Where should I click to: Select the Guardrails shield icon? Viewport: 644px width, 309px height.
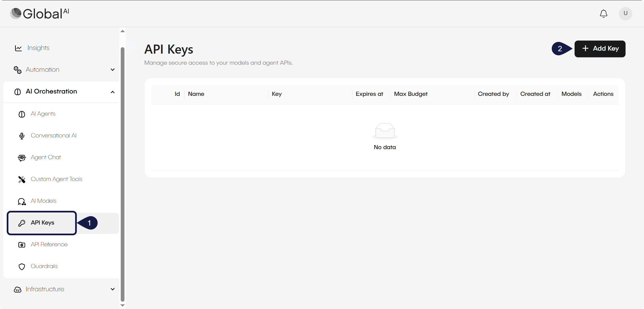pyautogui.click(x=22, y=266)
